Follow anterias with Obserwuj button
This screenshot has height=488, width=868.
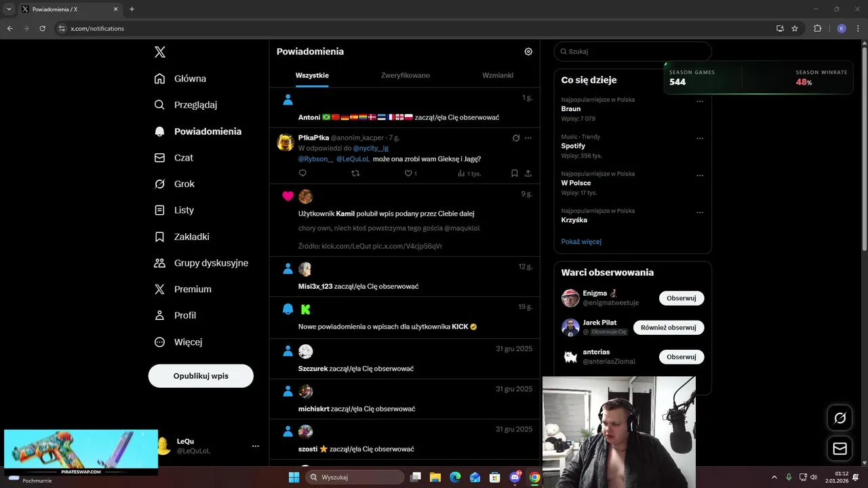[682, 357]
